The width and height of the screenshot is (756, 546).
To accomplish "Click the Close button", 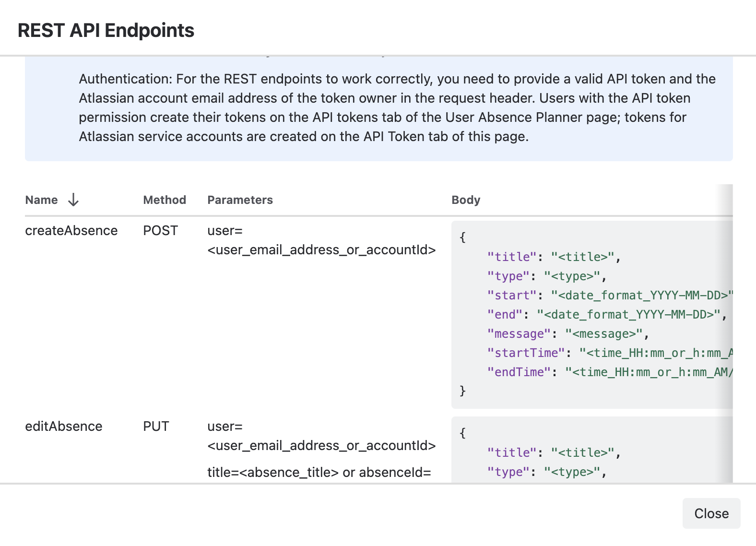I will tap(711, 513).
